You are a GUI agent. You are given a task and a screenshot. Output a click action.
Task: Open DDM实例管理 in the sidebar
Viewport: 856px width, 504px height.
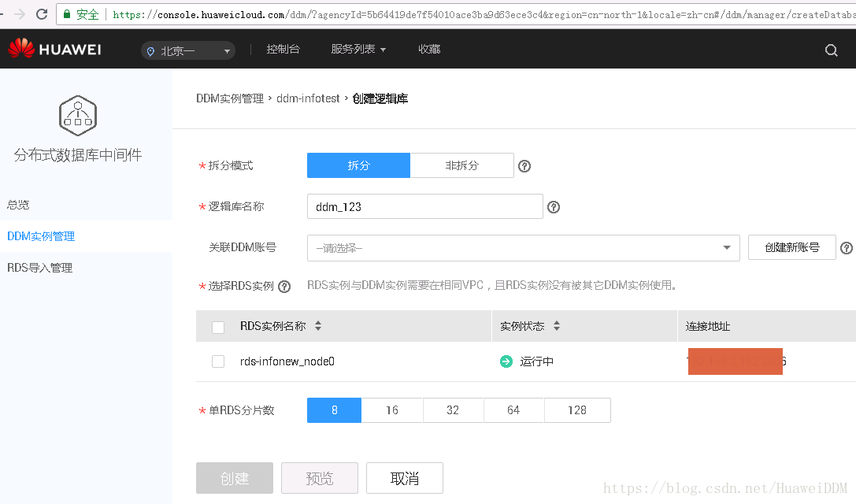tap(41, 236)
